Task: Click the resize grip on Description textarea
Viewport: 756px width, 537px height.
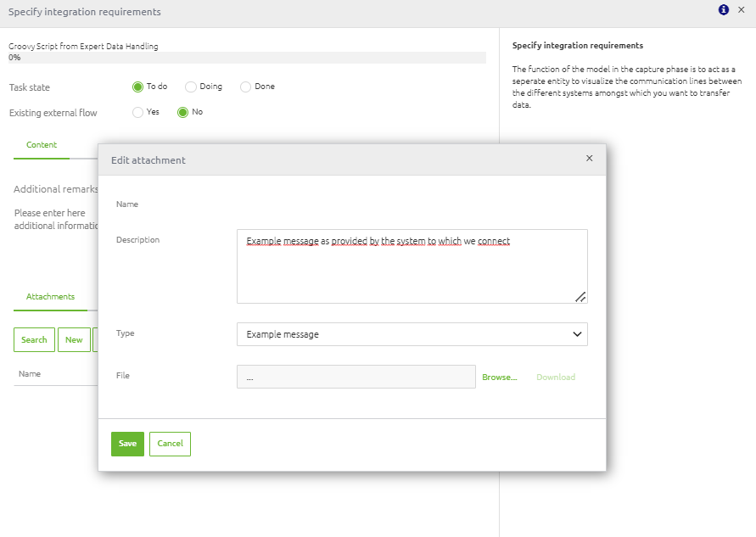Action: tap(580, 296)
